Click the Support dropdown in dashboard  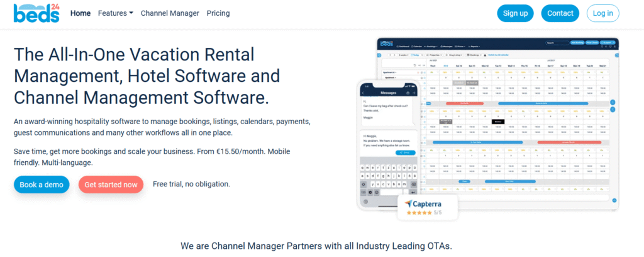point(609,43)
